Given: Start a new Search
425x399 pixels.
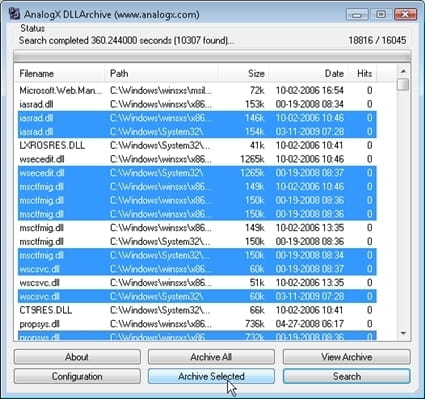Looking at the screenshot, I should pos(347,376).
